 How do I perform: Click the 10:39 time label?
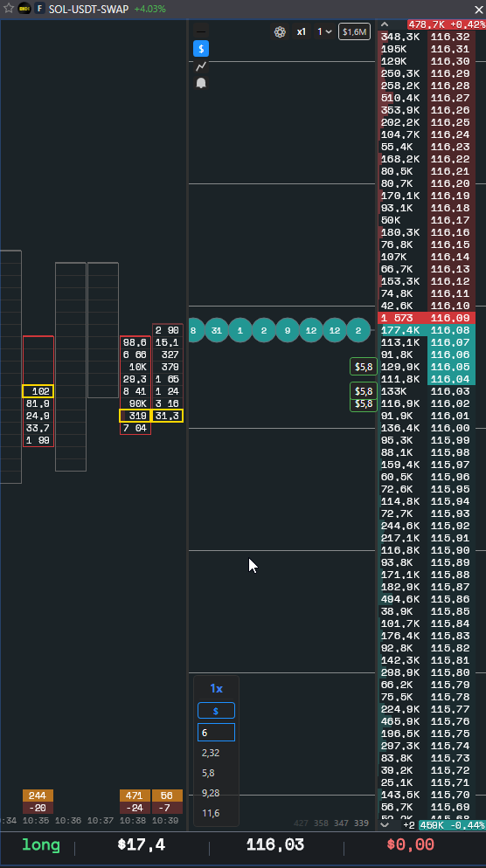tap(164, 820)
